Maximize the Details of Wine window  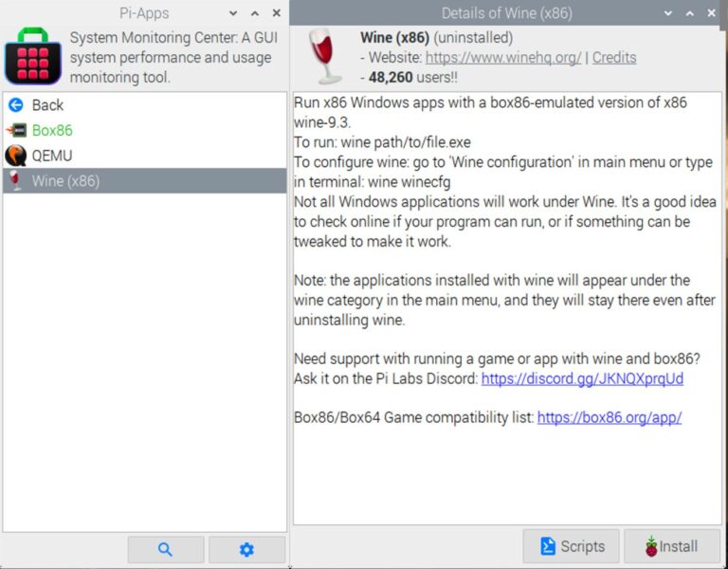pyautogui.click(x=692, y=13)
